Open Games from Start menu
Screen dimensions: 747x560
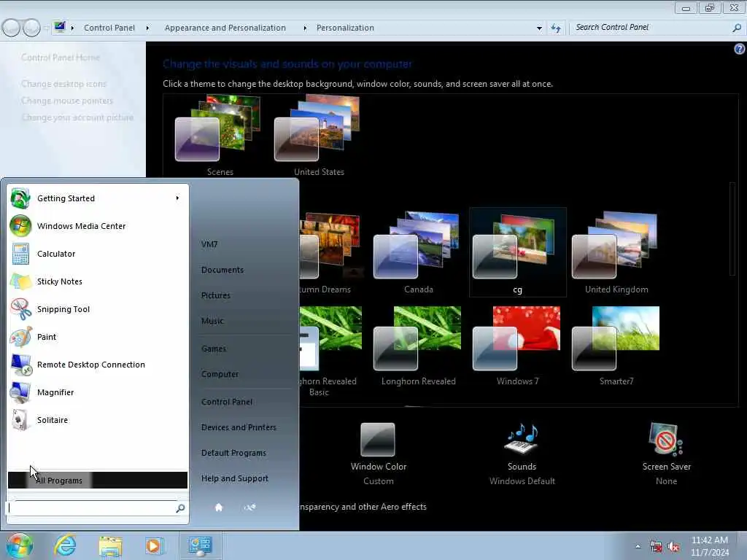click(x=214, y=349)
